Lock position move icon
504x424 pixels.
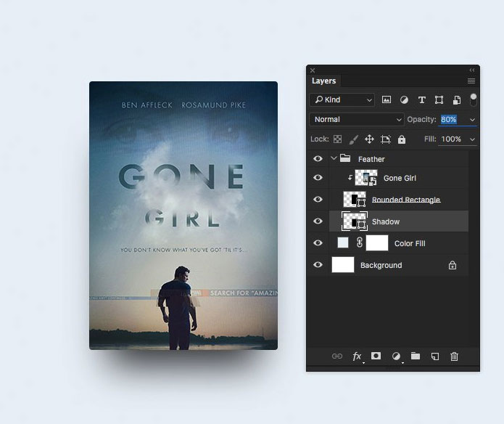click(x=369, y=139)
